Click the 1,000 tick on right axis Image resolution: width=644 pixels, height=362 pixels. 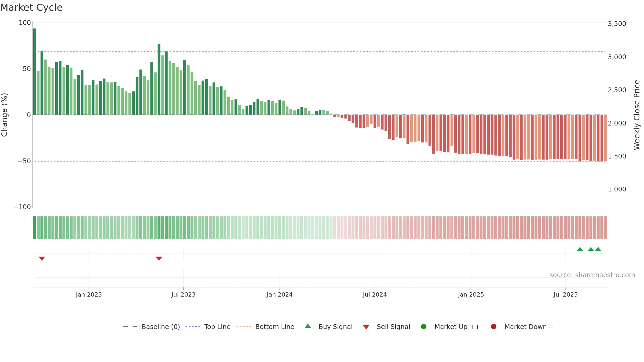(x=617, y=189)
